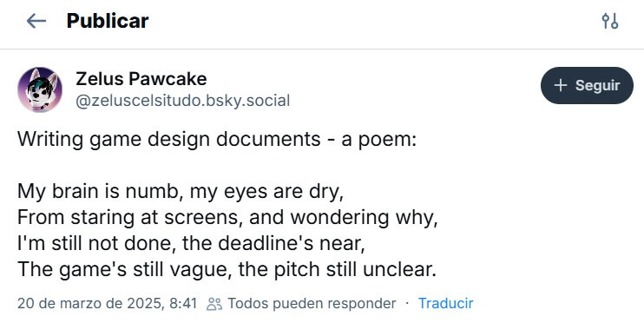Viewport: 644px width, 323px height.
Task: Click the Publicar header title
Action: coord(108,21)
